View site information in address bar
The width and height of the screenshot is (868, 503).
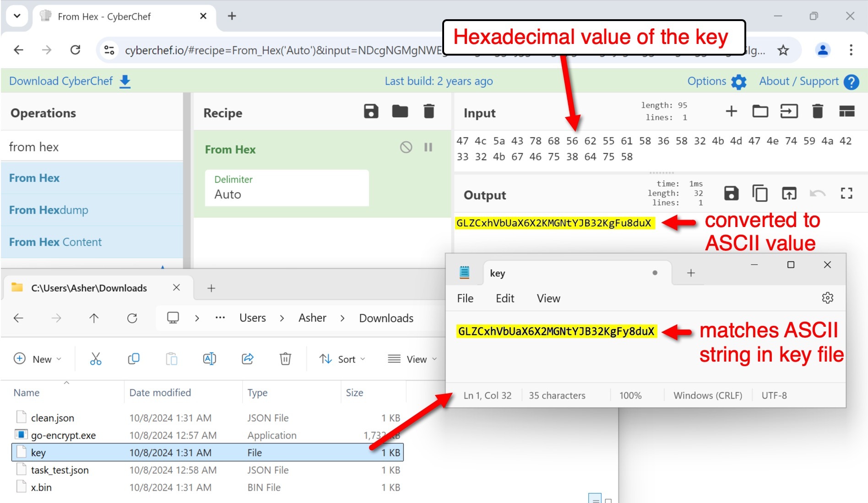pyautogui.click(x=109, y=50)
